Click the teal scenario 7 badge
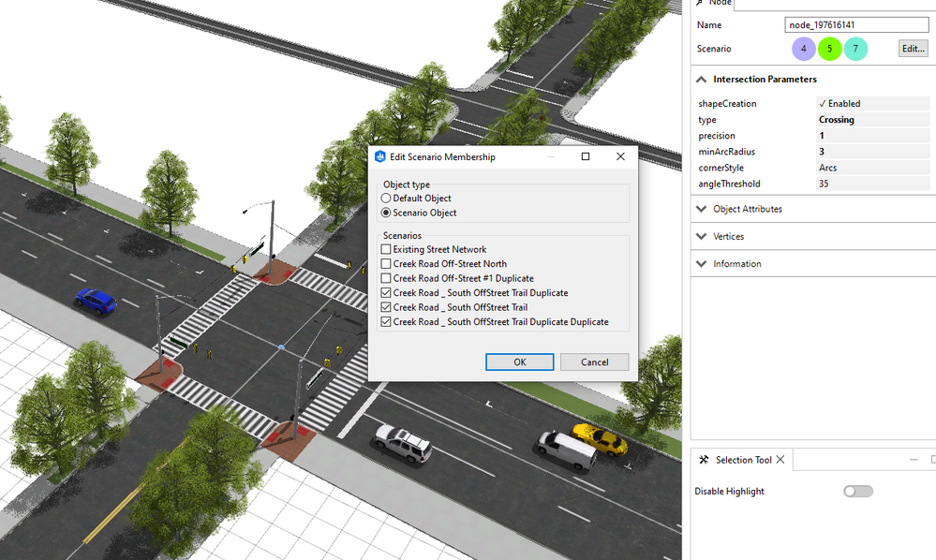 pyautogui.click(x=855, y=49)
